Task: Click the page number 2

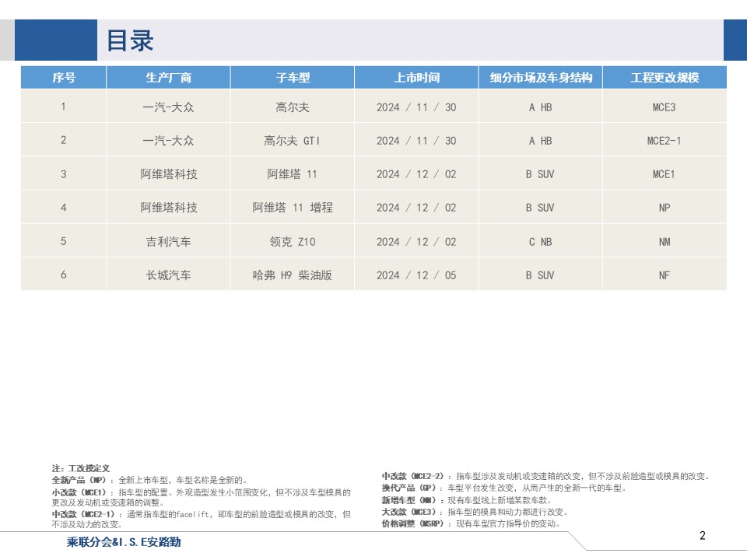Action: 702,535
